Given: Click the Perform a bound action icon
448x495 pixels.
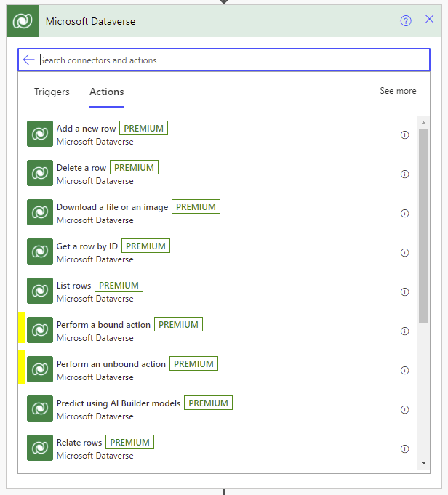Looking at the screenshot, I should click(40, 330).
